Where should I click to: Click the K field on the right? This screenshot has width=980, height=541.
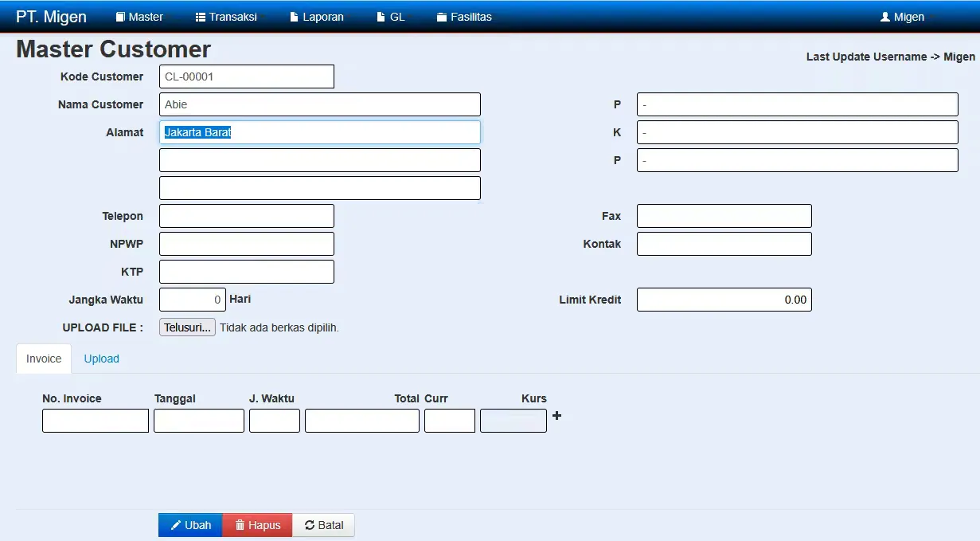[x=798, y=132]
